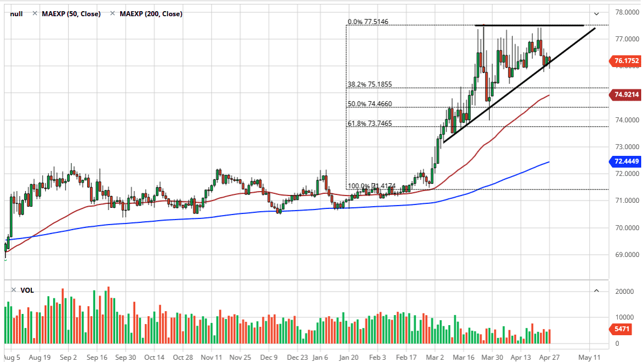644x362 pixels.
Task: Collapse the main chart panel chevron
Action: click(x=597, y=14)
